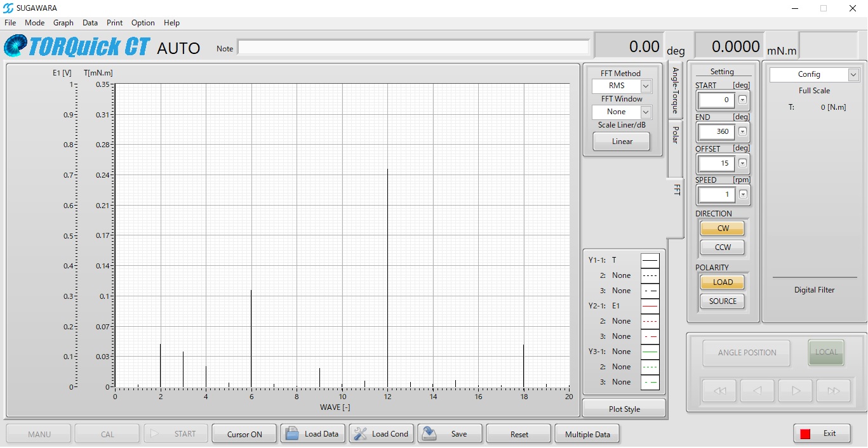Image resolution: width=868 pixels, height=448 pixels.
Task: Click step forward arrow button
Action: click(x=796, y=391)
